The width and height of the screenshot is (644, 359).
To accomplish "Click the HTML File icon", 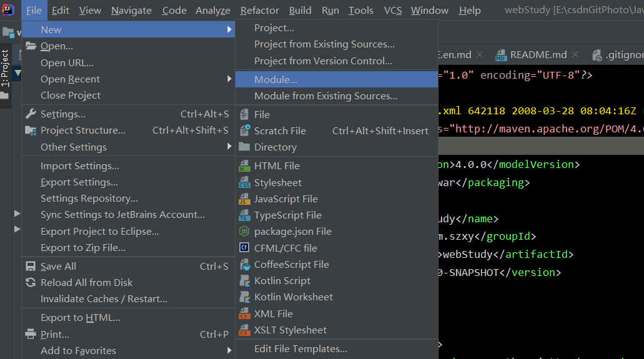I will (x=244, y=165).
